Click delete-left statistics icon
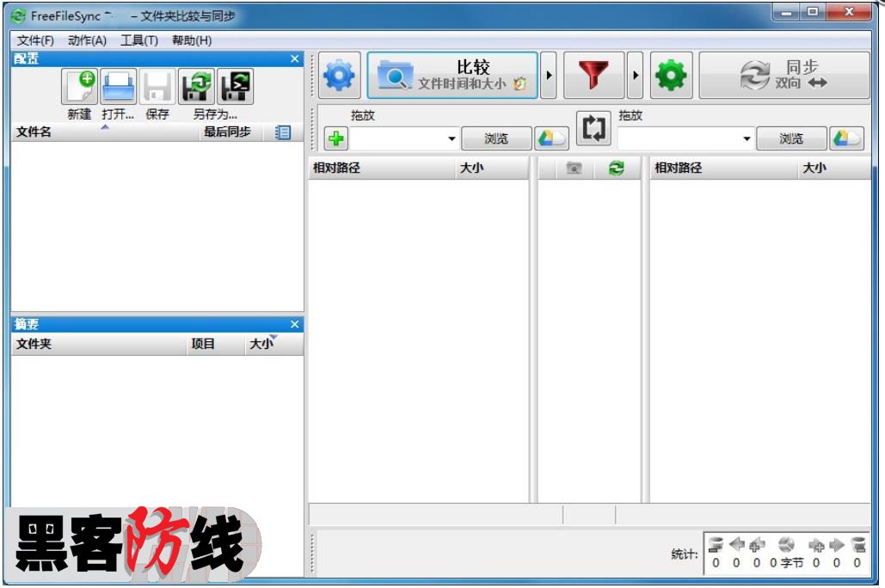The height and width of the screenshot is (588, 885). (716, 544)
